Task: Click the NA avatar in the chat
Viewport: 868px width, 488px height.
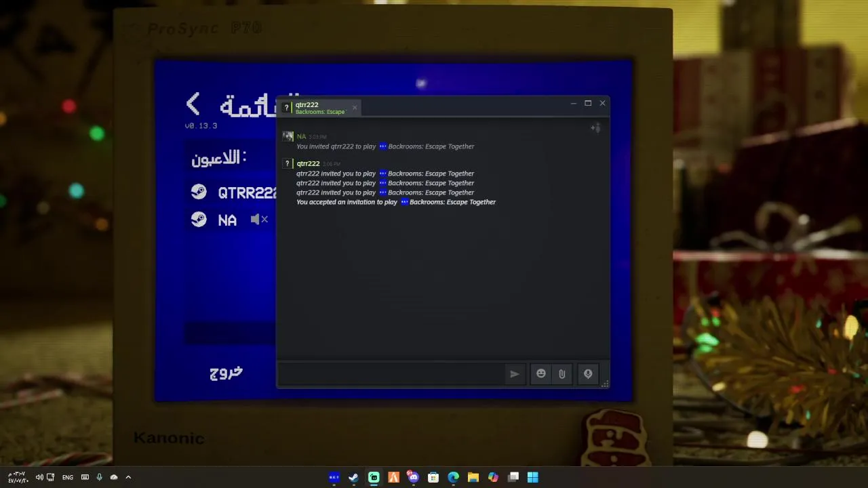Action: (288, 137)
